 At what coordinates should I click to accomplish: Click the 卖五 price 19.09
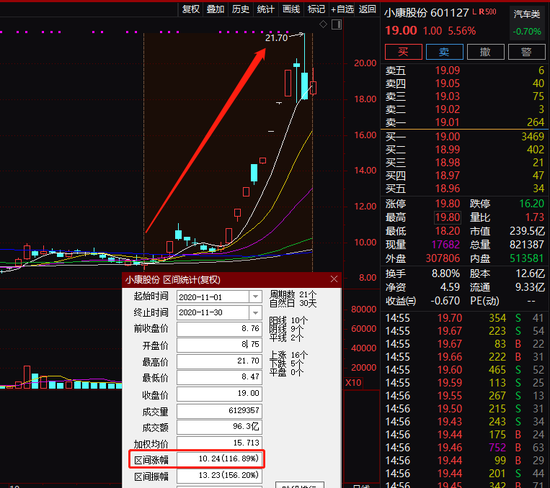(447, 71)
